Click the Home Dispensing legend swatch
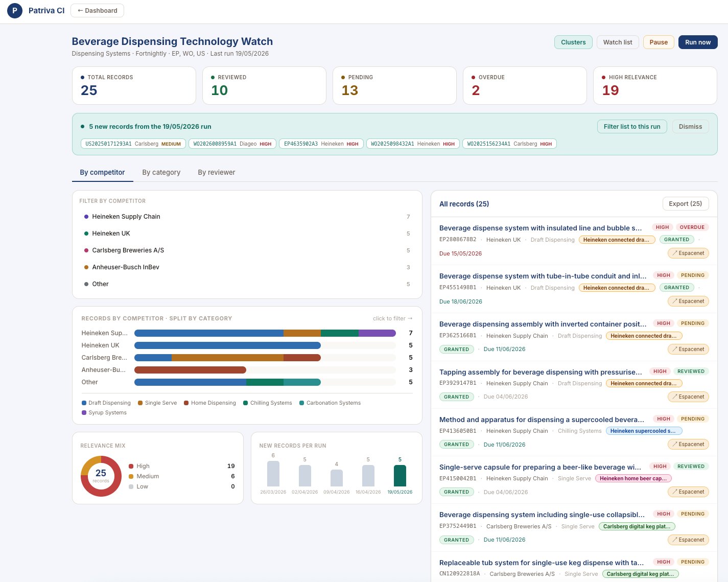 186,403
